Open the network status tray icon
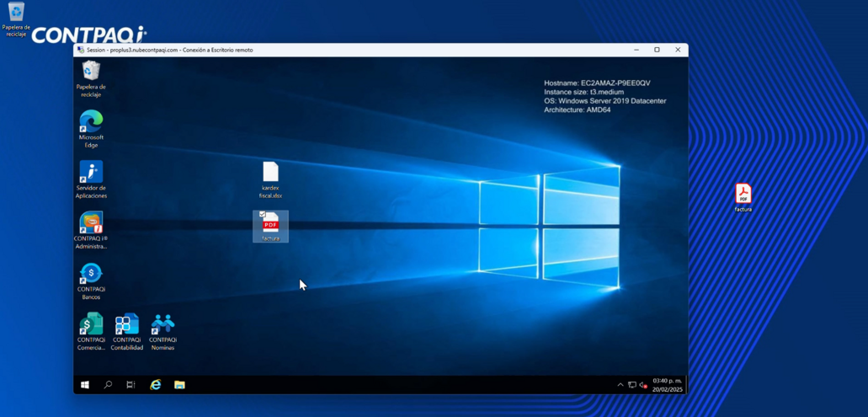868x417 pixels. point(631,385)
